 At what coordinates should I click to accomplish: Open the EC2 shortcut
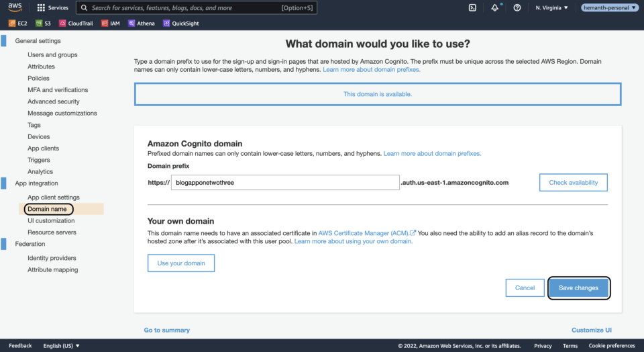[x=18, y=24]
